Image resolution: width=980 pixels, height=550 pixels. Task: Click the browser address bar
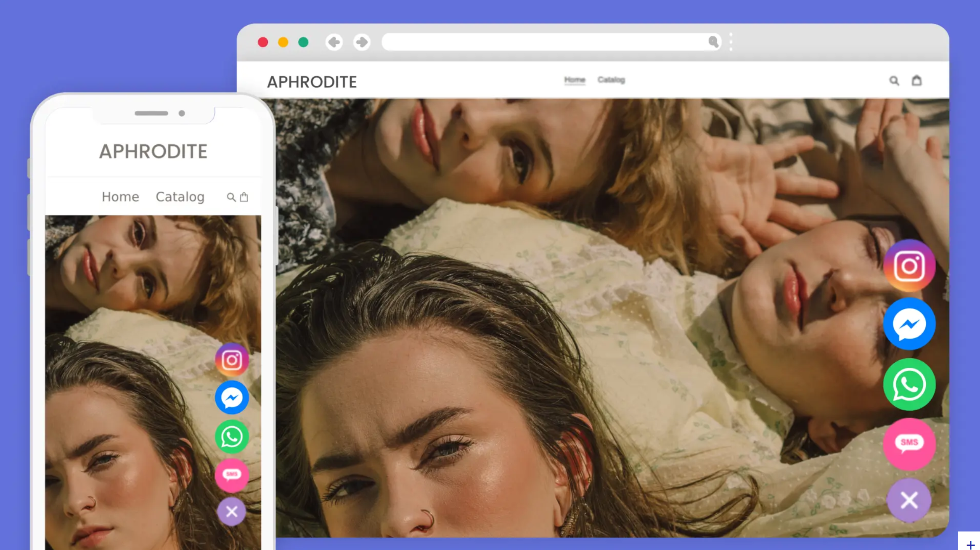(x=551, y=42)
